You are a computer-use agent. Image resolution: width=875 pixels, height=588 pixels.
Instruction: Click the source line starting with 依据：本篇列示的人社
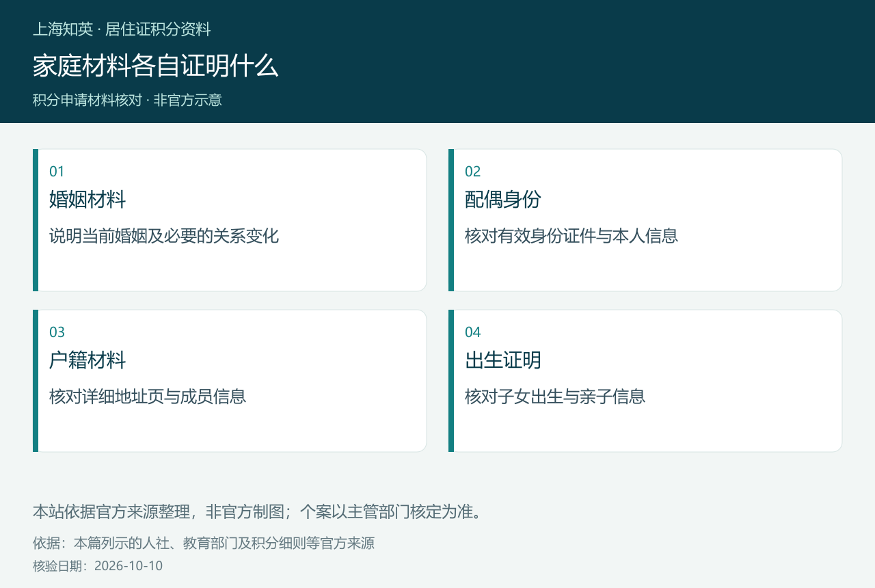204,544
